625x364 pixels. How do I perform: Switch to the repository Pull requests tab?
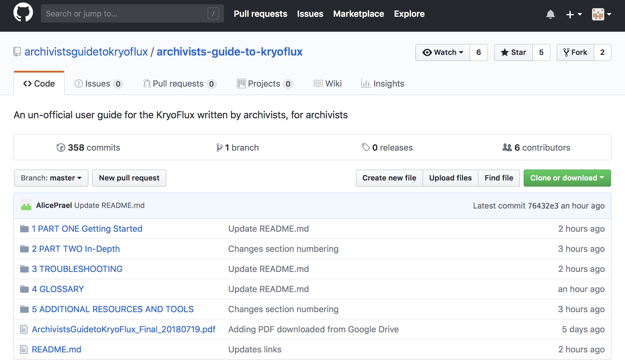[x=180, y=84]
